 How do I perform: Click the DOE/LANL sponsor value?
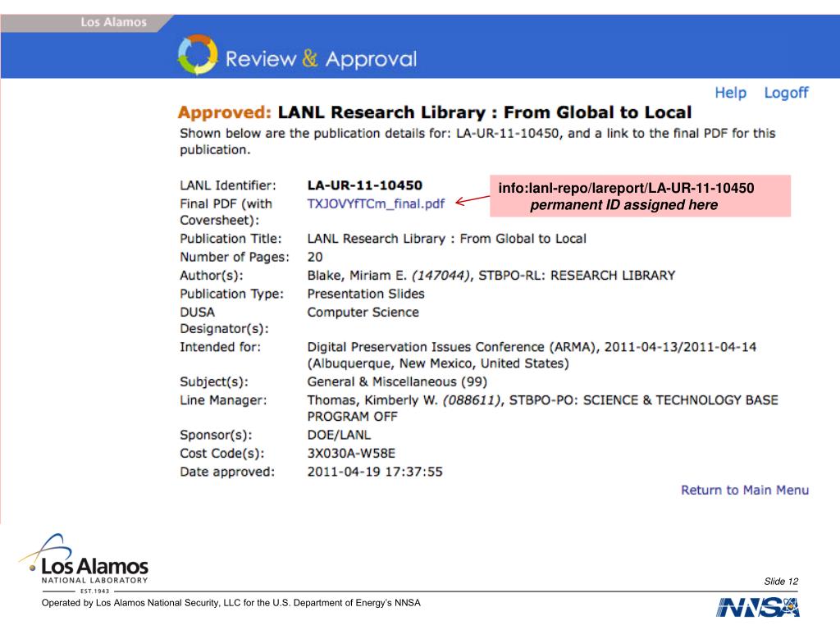pos(339,435)
